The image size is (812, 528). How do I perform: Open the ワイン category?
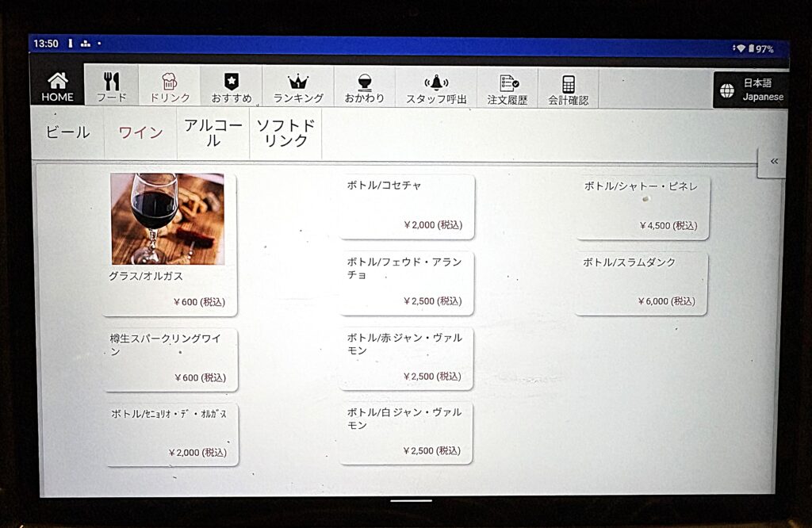tap(141, 133)
